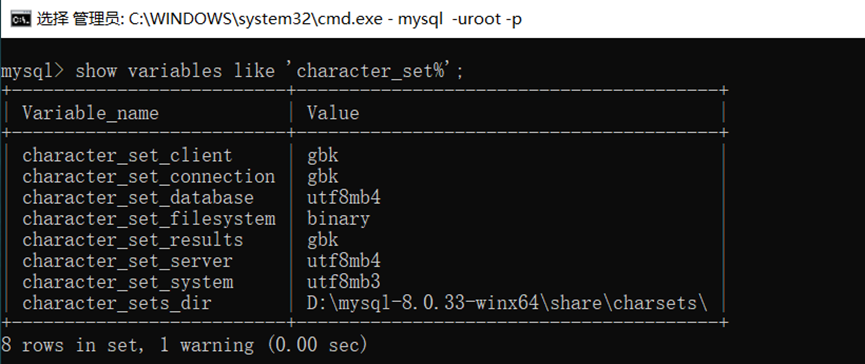The image size is (865, 364).
Task: Click character_set_database in the table
Action: click(138, 197)
